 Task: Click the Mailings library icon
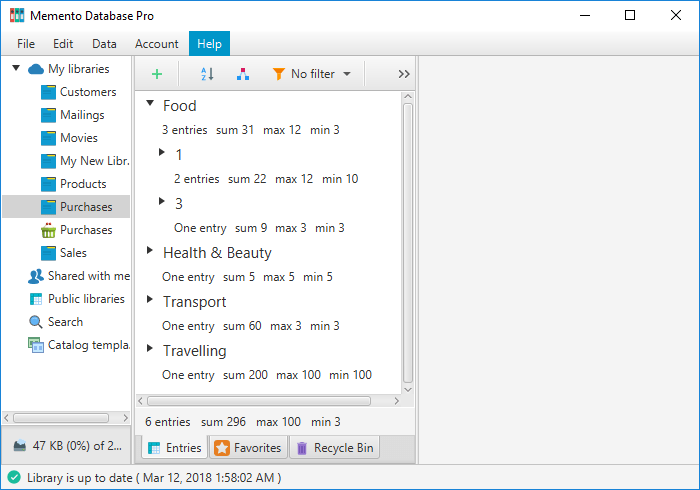click(48, 115)
